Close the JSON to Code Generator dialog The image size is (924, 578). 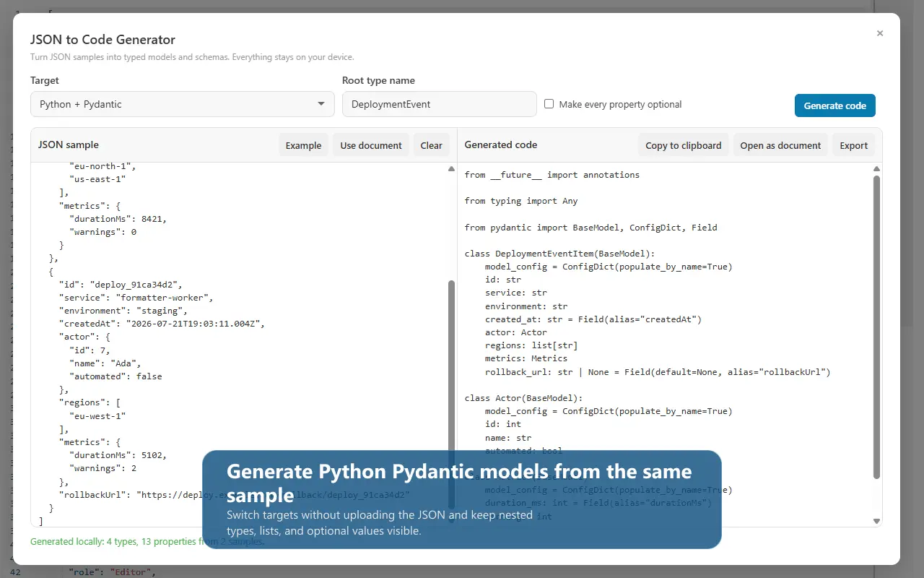coord(879,33)
